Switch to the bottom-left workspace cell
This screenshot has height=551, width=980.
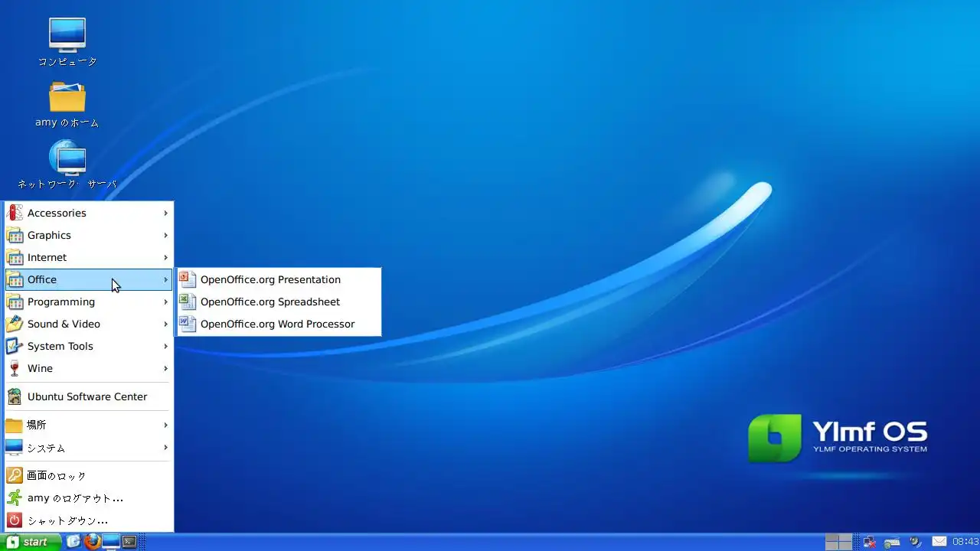tap(832, 546)
